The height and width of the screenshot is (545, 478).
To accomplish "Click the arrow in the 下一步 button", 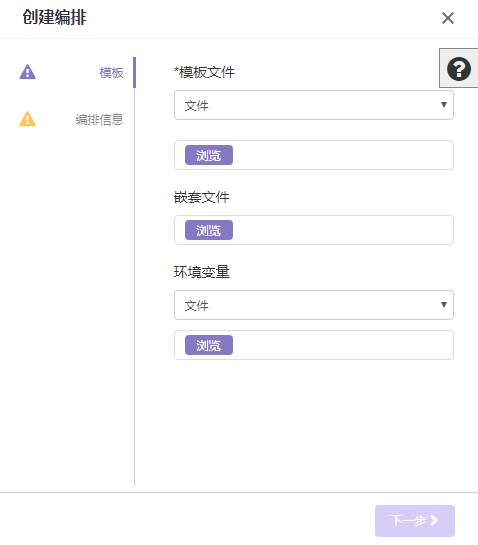I will point(434,520).
